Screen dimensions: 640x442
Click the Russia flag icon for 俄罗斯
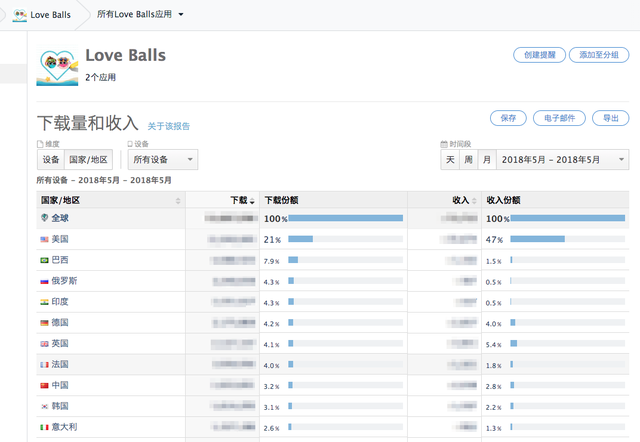[44, 281]
